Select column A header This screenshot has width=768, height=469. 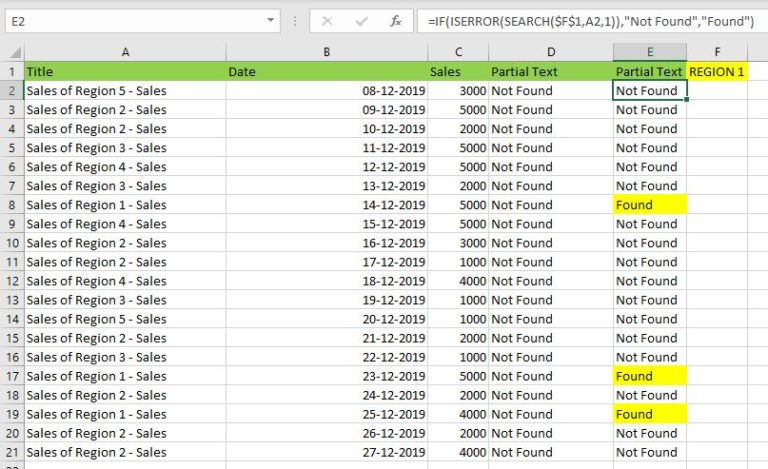[125, 52]
